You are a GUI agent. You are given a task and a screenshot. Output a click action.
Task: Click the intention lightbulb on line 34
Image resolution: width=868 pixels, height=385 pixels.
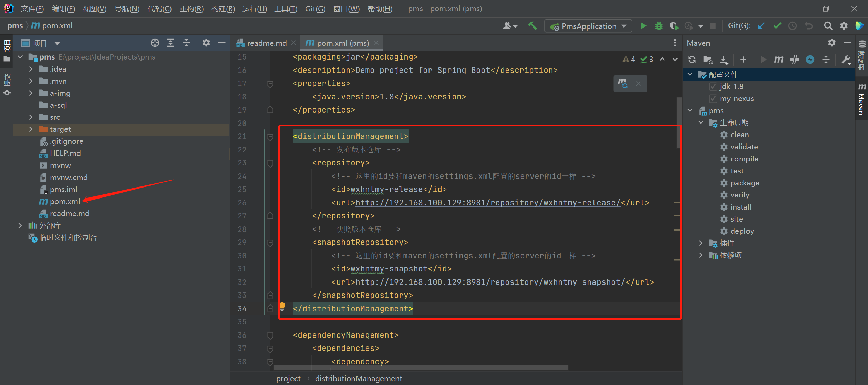282,306
